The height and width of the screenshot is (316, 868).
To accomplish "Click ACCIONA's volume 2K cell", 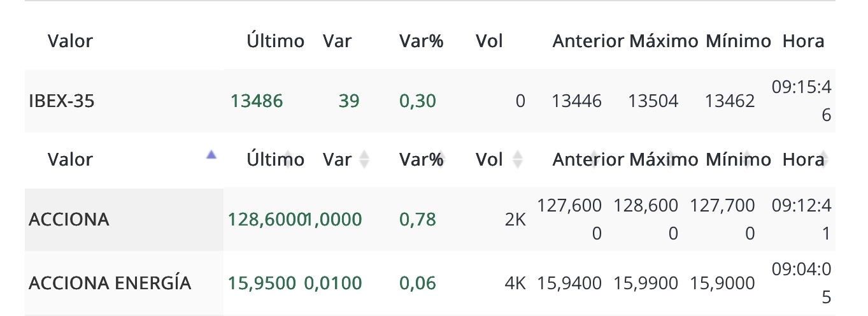I will (515, 219).
